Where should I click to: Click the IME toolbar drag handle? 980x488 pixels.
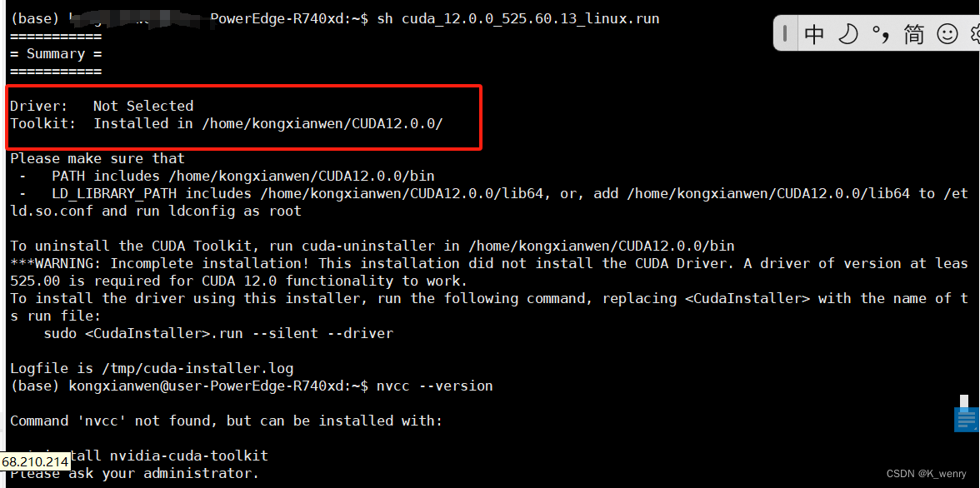pos(785,34)
